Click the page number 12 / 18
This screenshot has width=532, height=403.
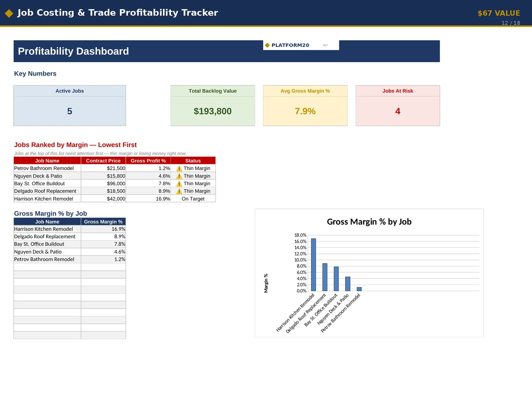coord(511,23)
